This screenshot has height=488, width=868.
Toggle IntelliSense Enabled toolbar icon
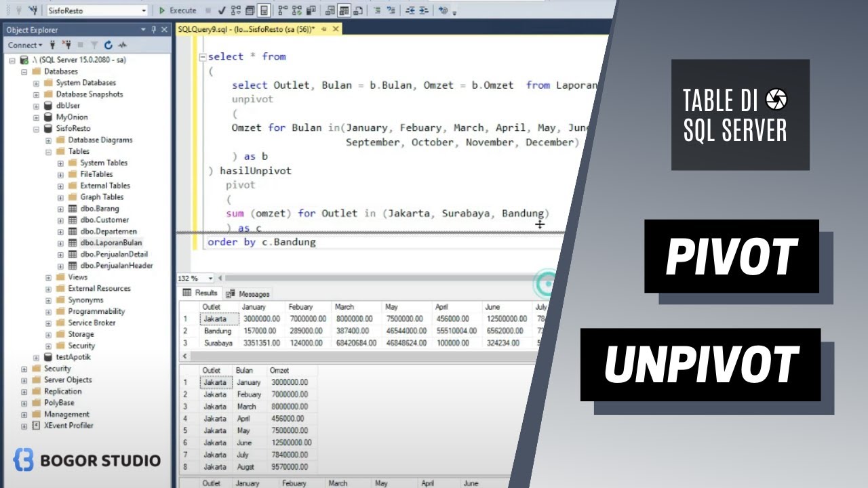(264, 10)
